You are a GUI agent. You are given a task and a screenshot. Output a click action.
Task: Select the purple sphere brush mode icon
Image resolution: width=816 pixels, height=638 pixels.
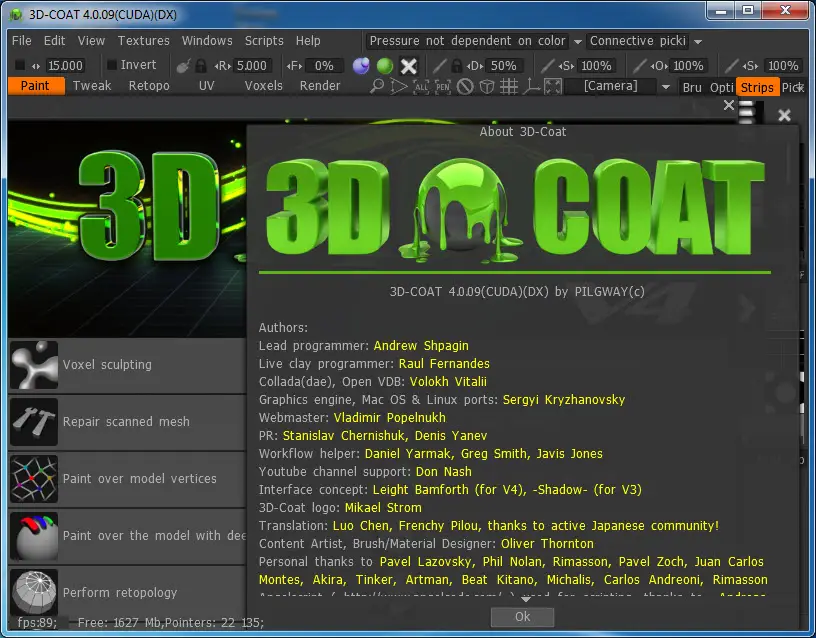[x=361, y=66]
